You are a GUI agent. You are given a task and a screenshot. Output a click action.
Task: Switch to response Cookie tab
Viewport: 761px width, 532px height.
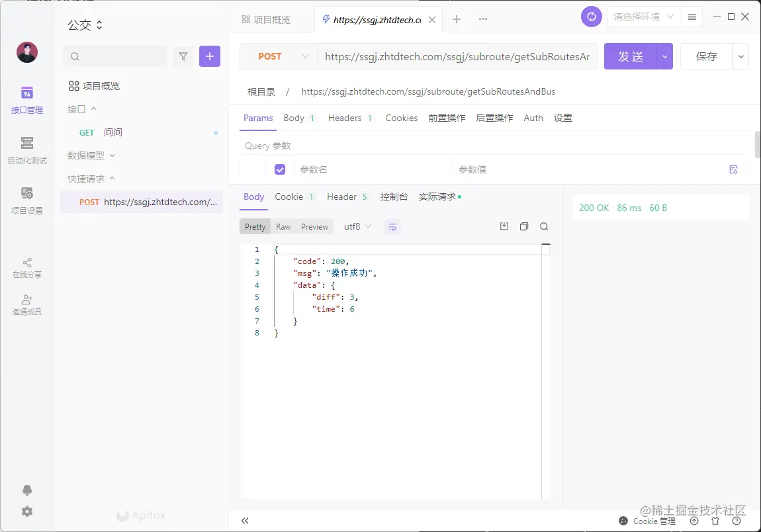[x=294, y=197]
